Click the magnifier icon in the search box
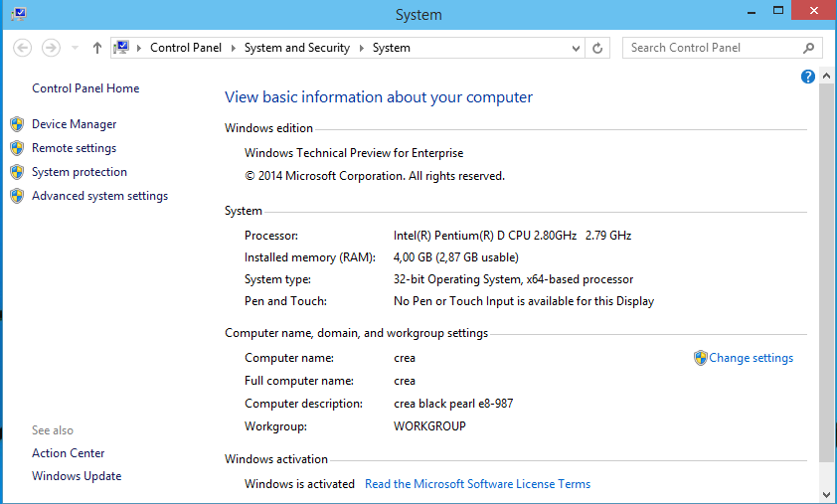 tap(808, 48)
